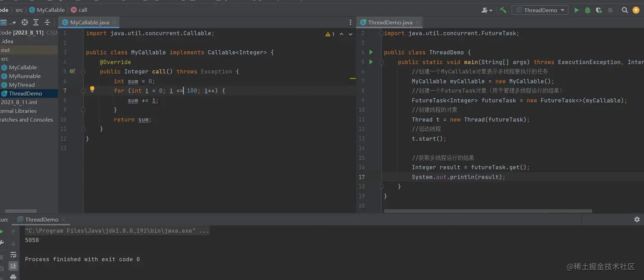
Task: Click the implements gutter marker on line 5
Action: tap(72, 72)
